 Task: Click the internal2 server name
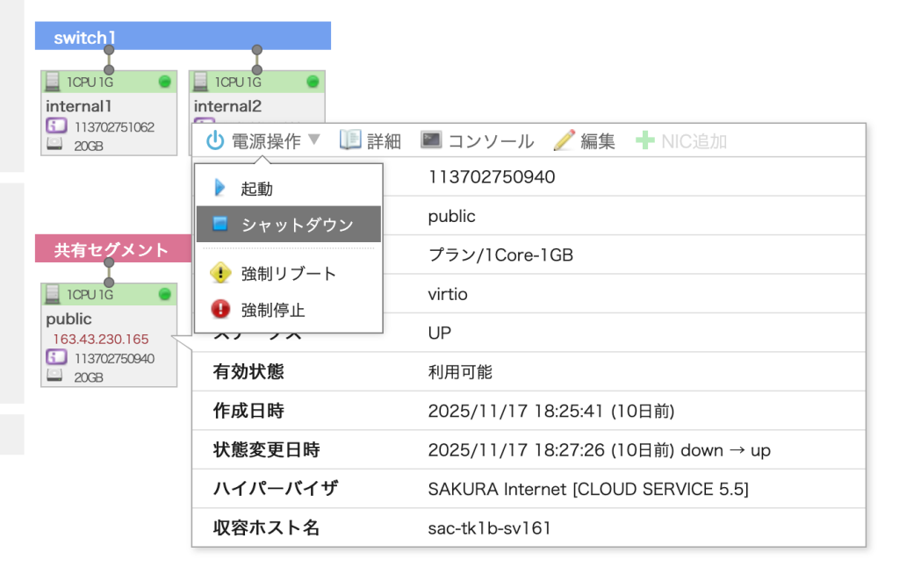[x=227, y=106]
